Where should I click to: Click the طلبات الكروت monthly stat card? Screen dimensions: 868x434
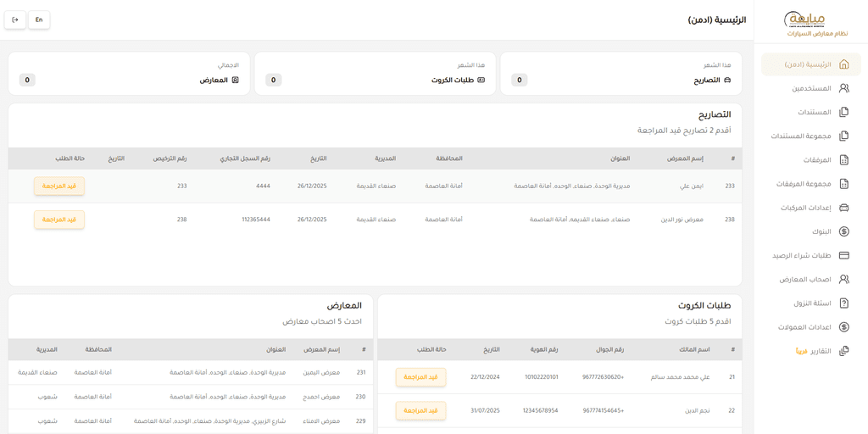(x=375, y=73)
